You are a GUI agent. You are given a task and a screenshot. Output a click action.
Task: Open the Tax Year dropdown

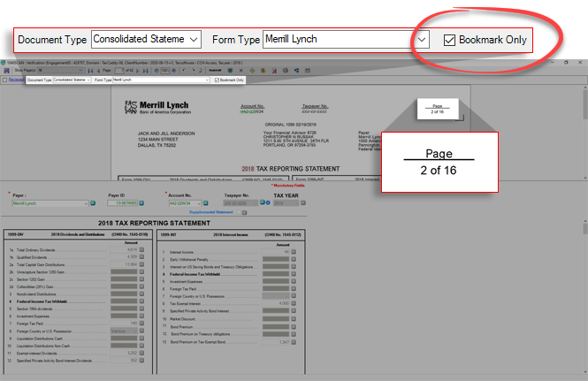pos(286,203)
